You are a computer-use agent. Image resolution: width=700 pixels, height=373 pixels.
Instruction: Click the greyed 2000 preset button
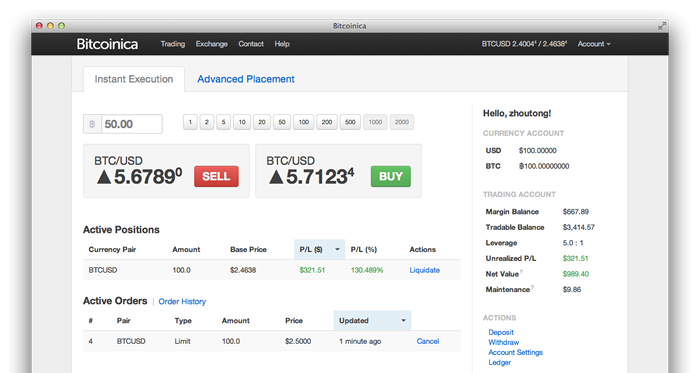[x=402, y=122]
